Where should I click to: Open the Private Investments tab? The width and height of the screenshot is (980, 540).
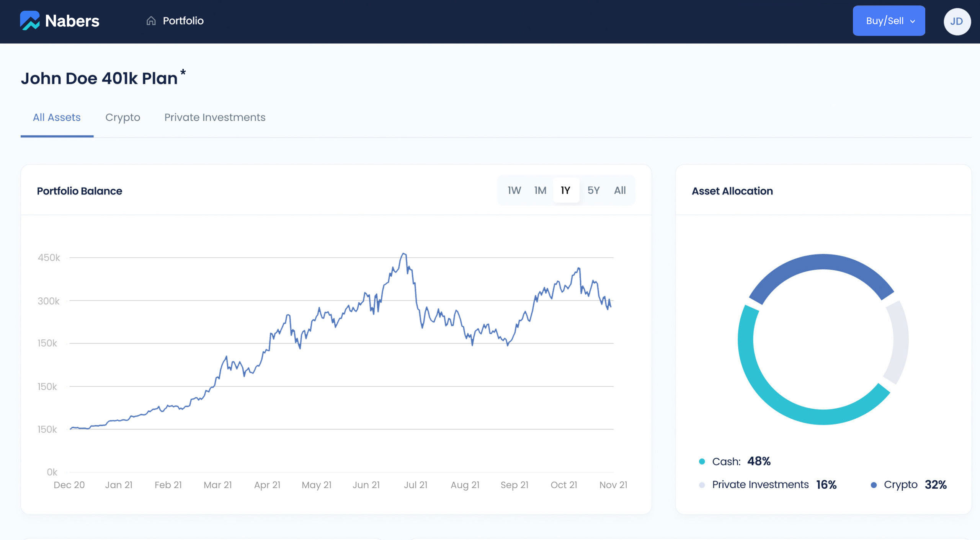(x=215, y=117)
